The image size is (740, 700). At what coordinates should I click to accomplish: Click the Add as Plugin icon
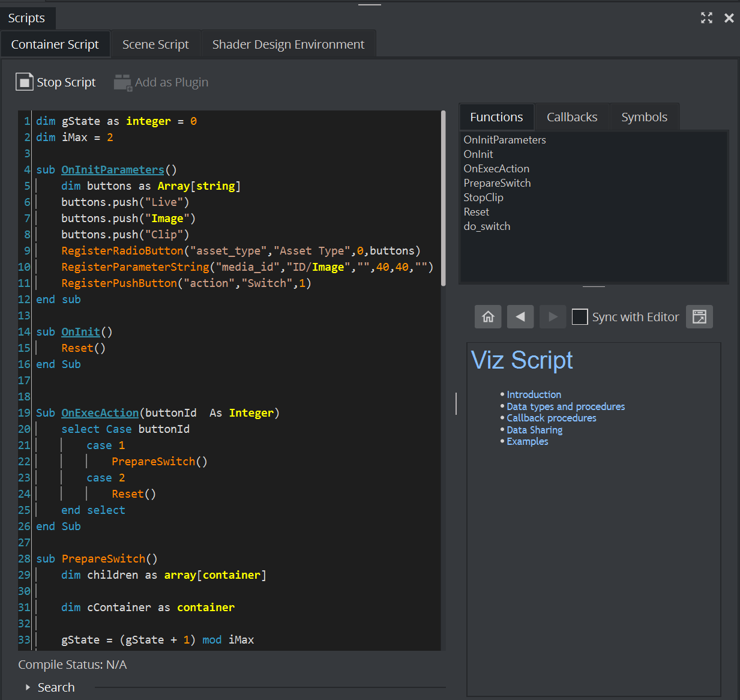click(x=123, y=82)
